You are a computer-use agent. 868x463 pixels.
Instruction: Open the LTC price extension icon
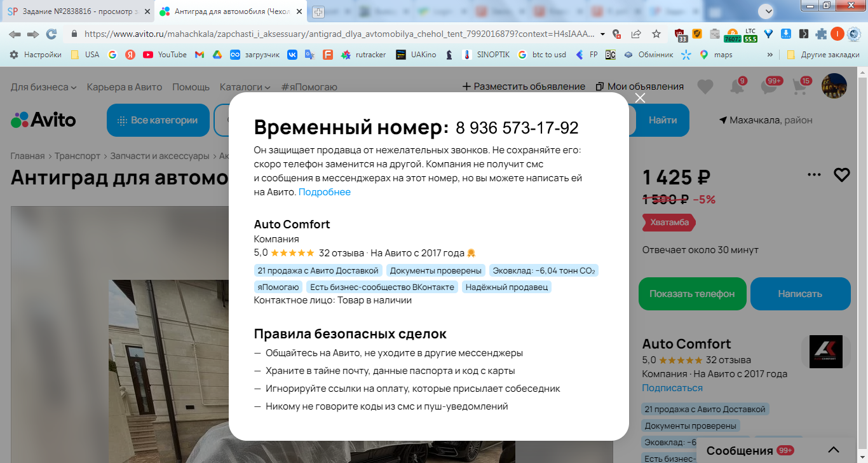(750, 34)
